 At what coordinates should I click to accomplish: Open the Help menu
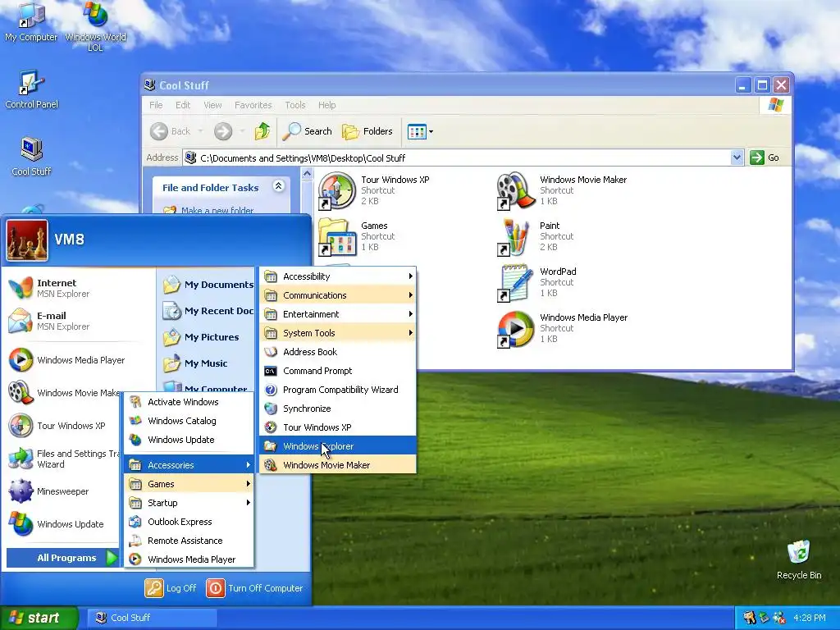point(326,105)
